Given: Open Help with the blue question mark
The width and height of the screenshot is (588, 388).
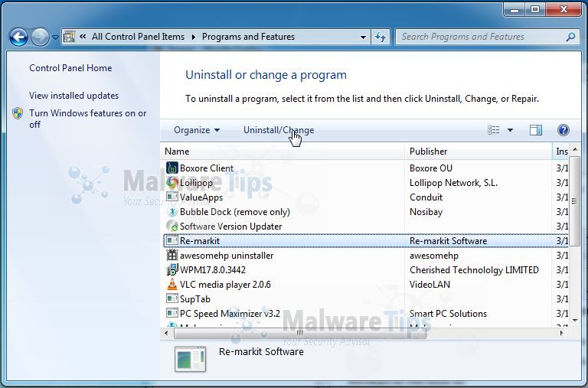Looking at the screenshot, I should (563, 130).
